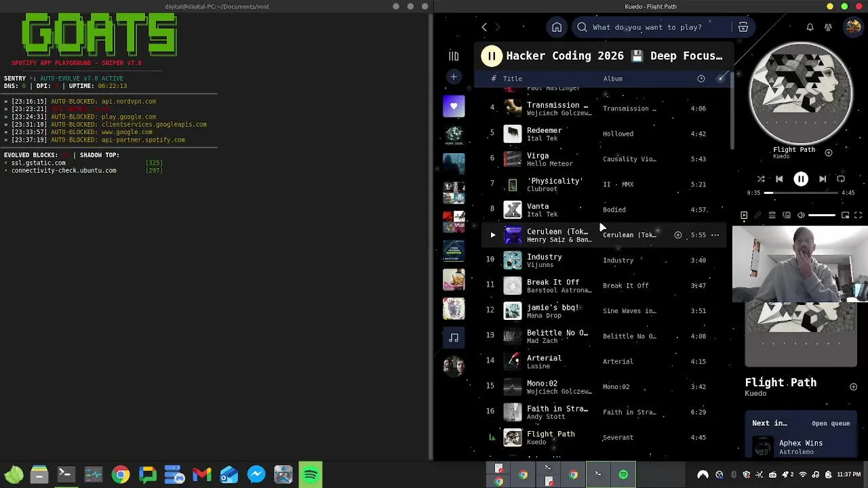Play Cerulean track via row play icon
The image size is (868, 488).
[493, 235]
